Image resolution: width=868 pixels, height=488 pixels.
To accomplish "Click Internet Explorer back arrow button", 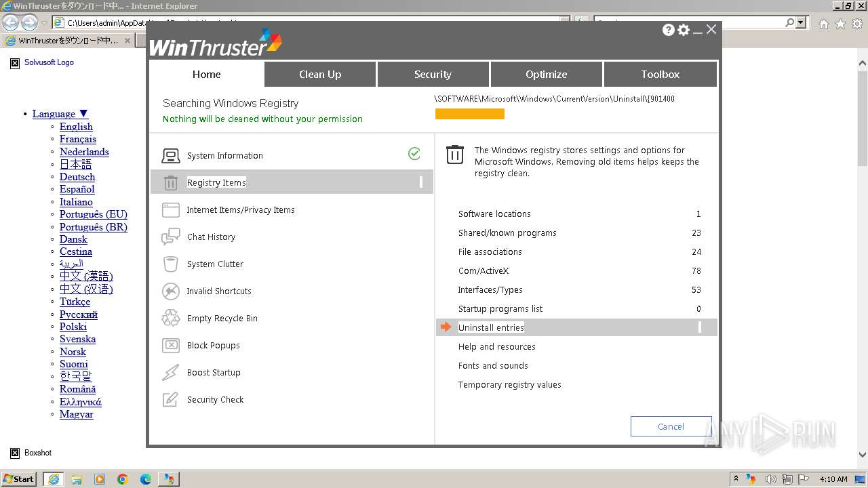I will [10, 22].
